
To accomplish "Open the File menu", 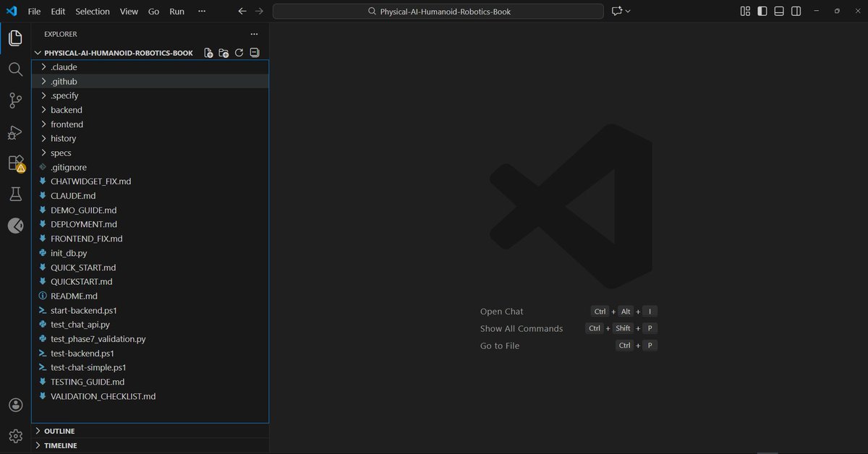I will 34,12.
